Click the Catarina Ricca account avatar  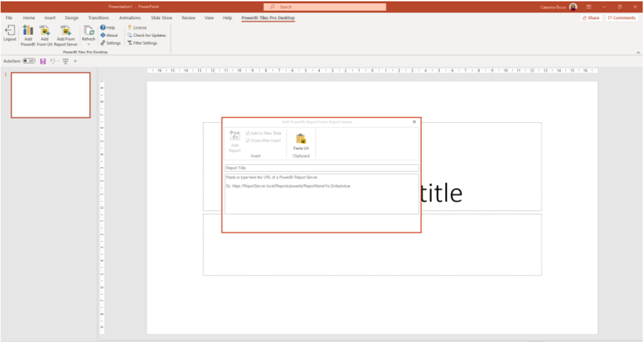[574, 7]
